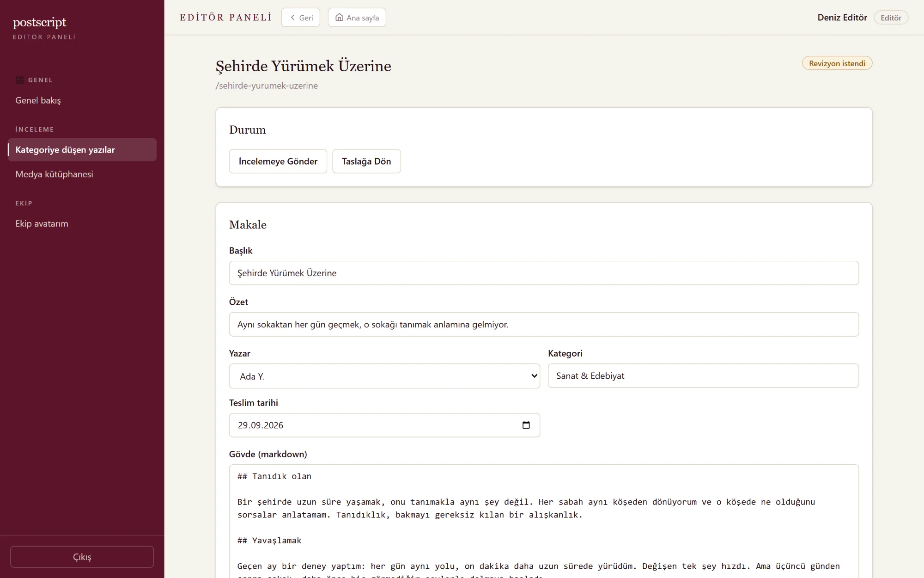Click the back chevron icon next to Geri

(292, 18)
